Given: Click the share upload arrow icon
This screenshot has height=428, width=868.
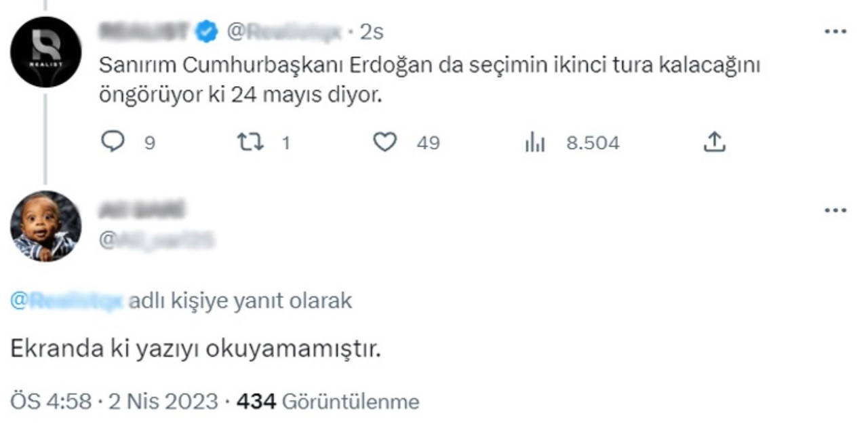Looking at the screenshot, I should (x=715, y=142).
